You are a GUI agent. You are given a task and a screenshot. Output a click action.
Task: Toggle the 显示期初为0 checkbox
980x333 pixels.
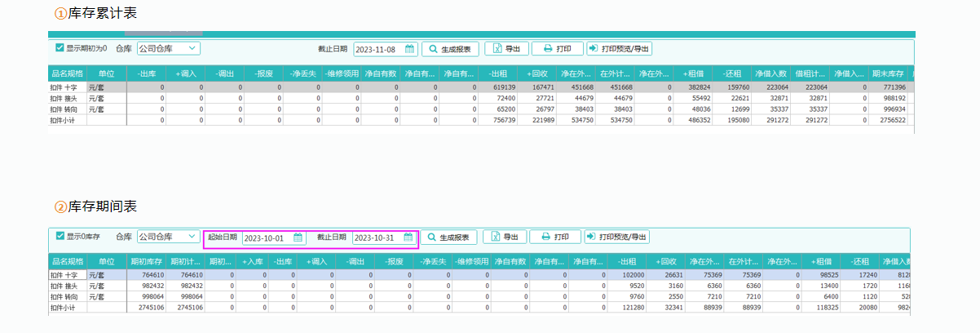point(60,48)
